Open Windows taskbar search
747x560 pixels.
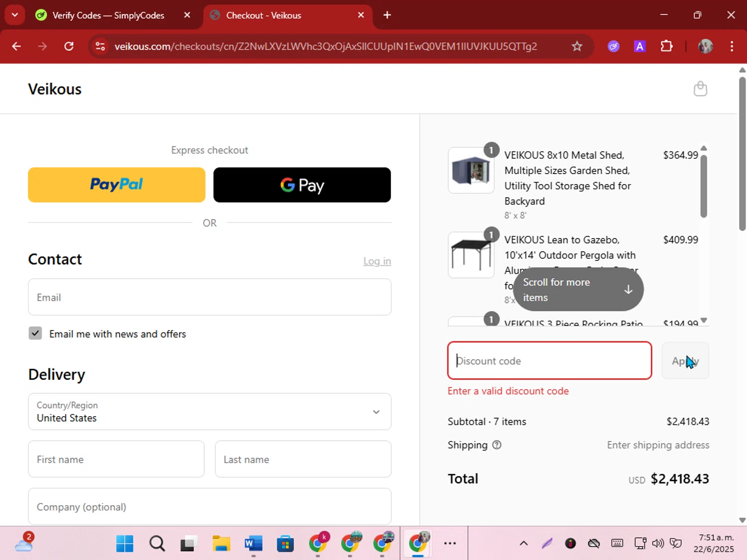[x=157, y=544]
